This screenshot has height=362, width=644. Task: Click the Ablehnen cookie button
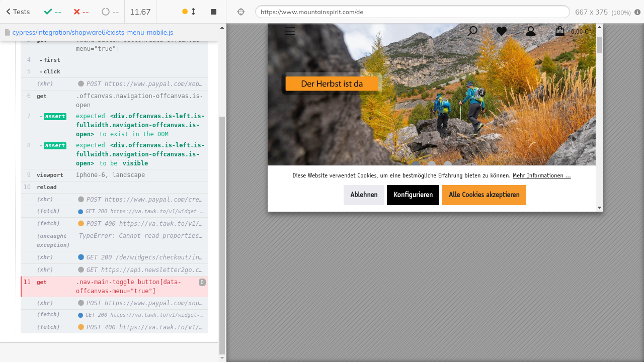tap(364, 195)
